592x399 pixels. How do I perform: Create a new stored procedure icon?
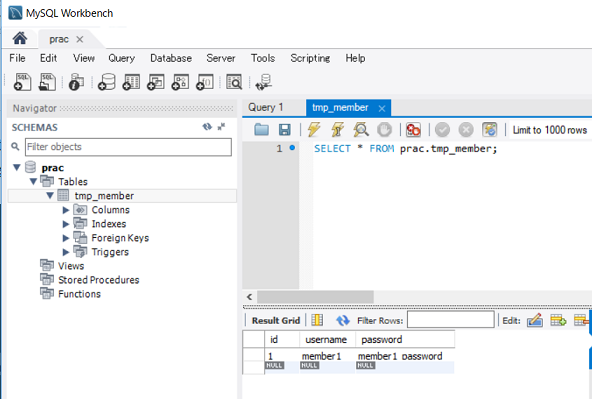click(x=180, y=82)
